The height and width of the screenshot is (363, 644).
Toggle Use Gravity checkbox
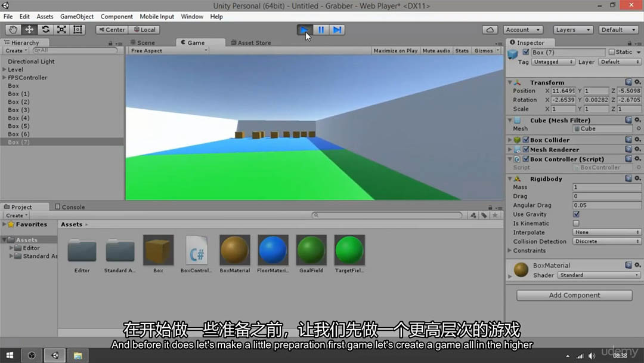tap(576, 214)
